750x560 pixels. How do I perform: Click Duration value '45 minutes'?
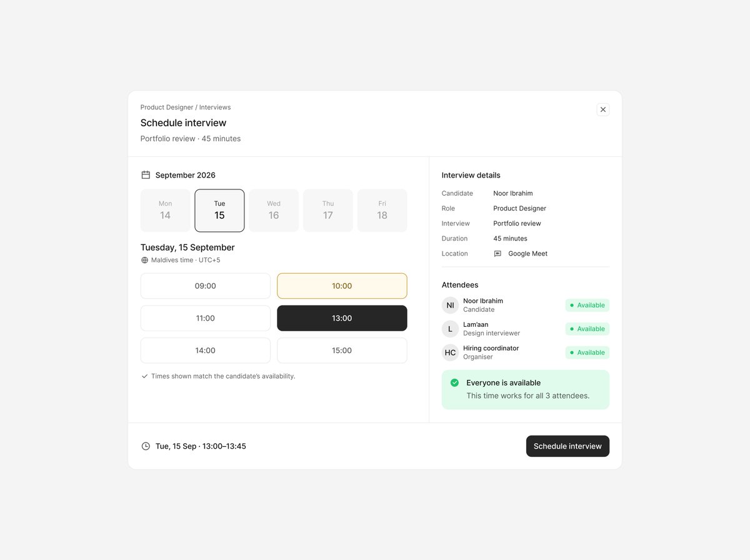511,238
